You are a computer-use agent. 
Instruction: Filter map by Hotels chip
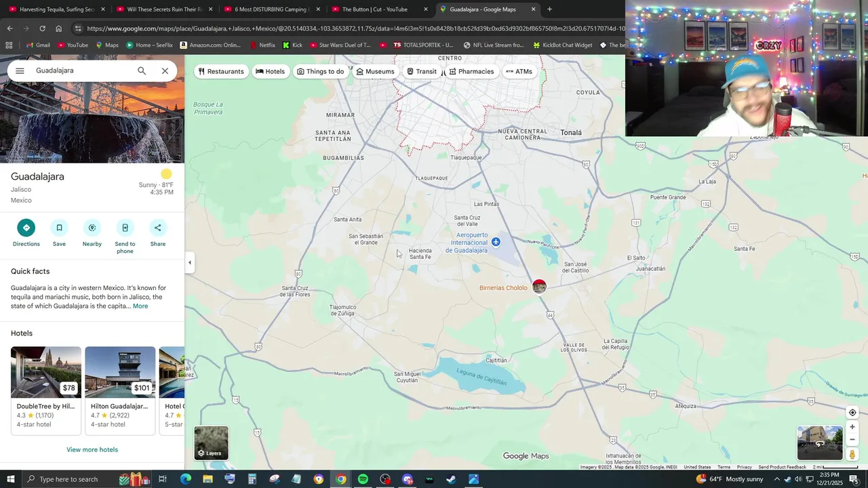[270, 71]
